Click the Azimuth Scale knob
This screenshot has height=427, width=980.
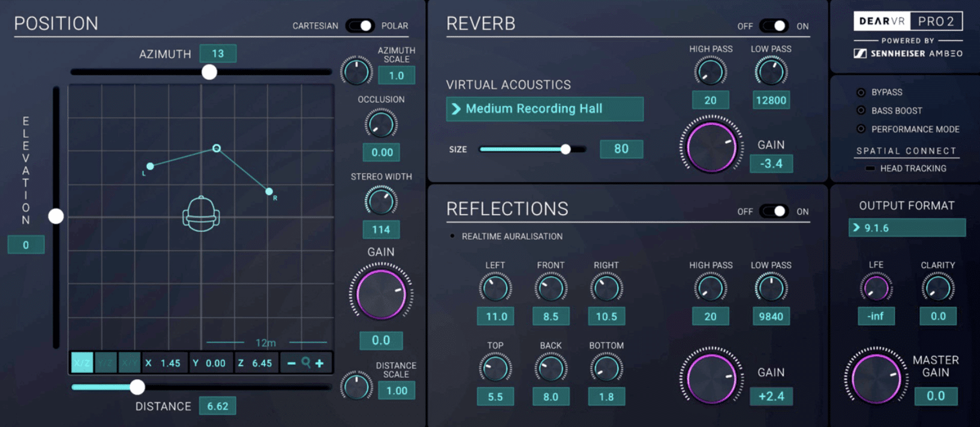(356, 71)
